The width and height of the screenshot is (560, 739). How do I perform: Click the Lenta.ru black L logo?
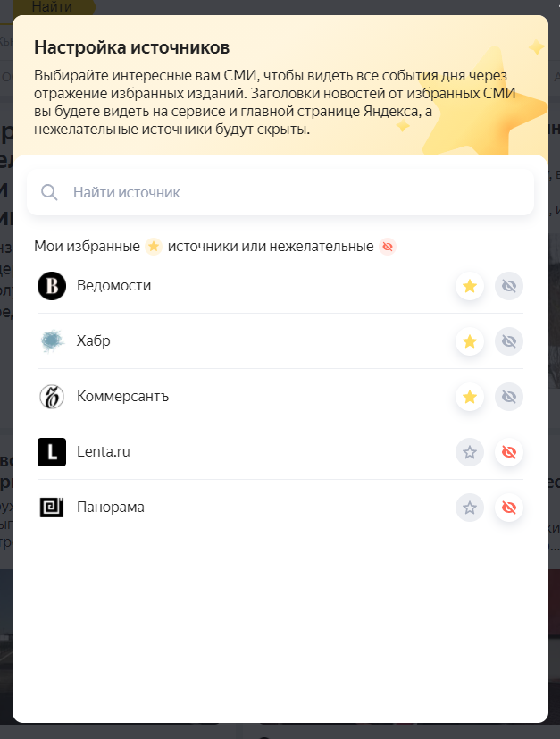click(52, 452)
